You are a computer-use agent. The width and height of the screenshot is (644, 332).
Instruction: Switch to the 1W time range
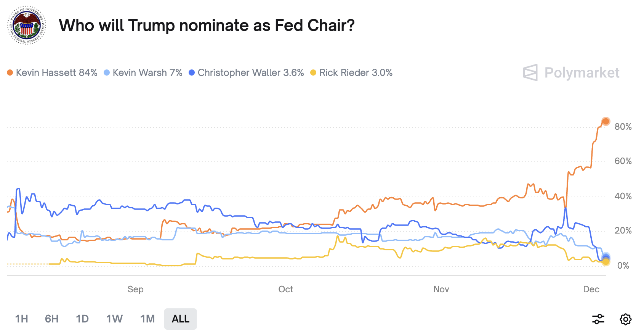click(114, 319)
